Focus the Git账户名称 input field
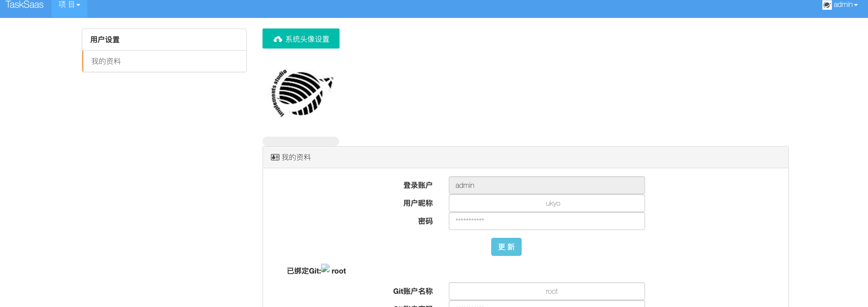 click(546, 291)
